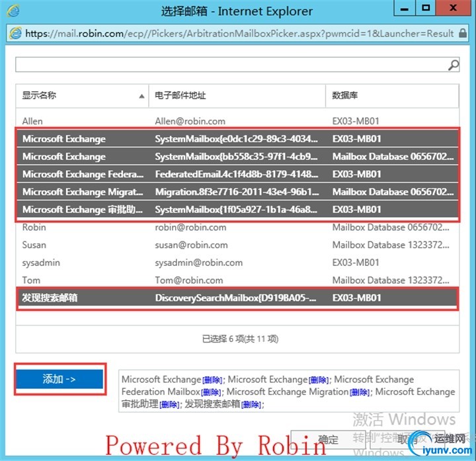This screenshot has width=476, height=461.
Task: Click the DiscoverySearchMailbox{D919BA05 address cell
Action: [x=235, y=298]
